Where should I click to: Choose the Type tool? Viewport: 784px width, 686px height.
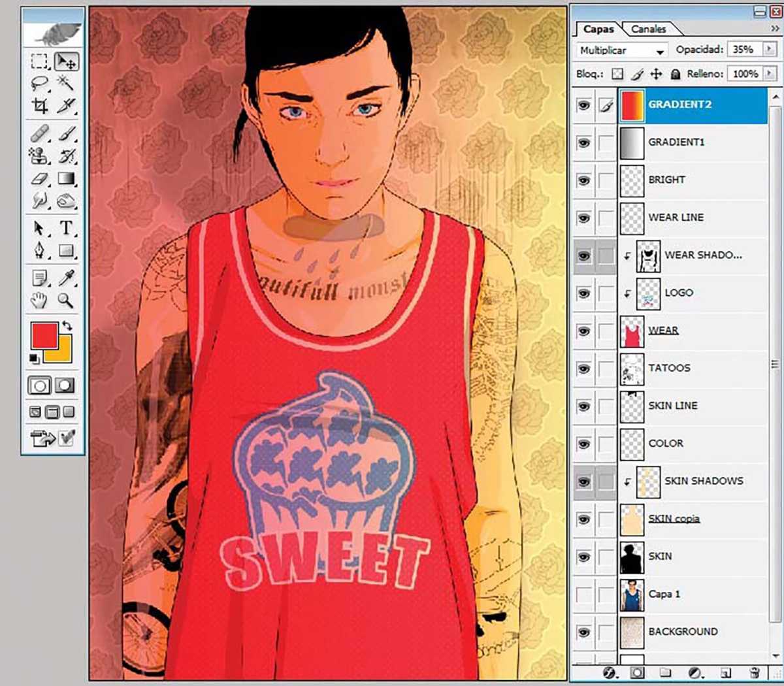(65, 229)
